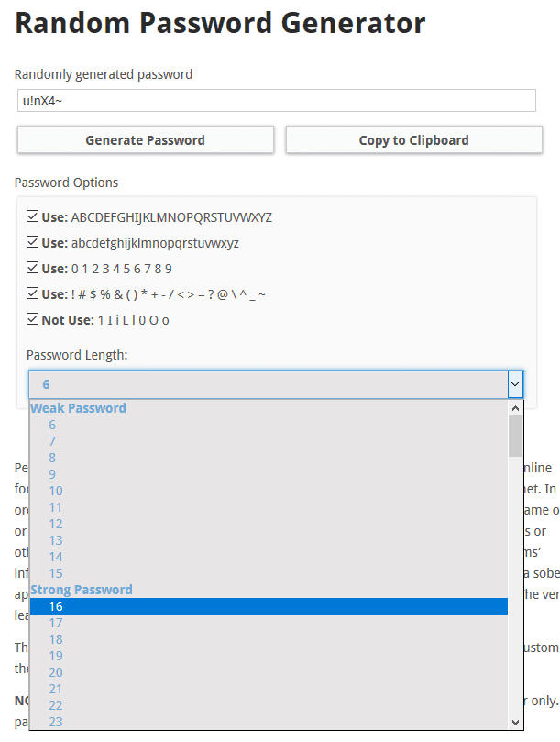Click the dropdown list scroll up arrow
Image resolution: width=560 pixels, height=742 pixels.
click(515, 408)
